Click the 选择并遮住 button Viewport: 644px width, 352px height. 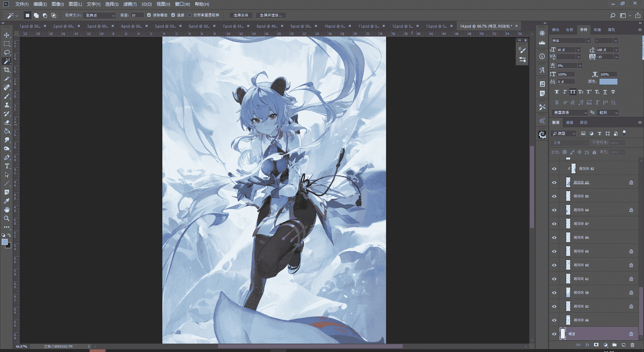271,15
